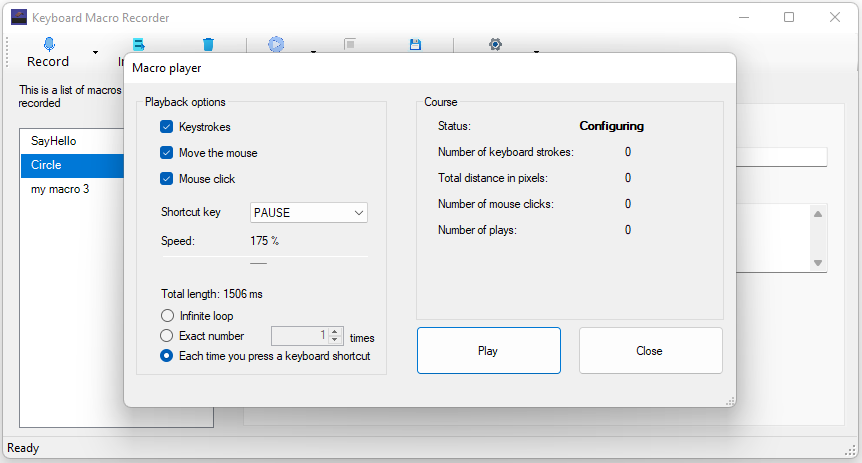Click the Close button in Macro player
This screenshot has height=463, width=862.
point(650,351)
